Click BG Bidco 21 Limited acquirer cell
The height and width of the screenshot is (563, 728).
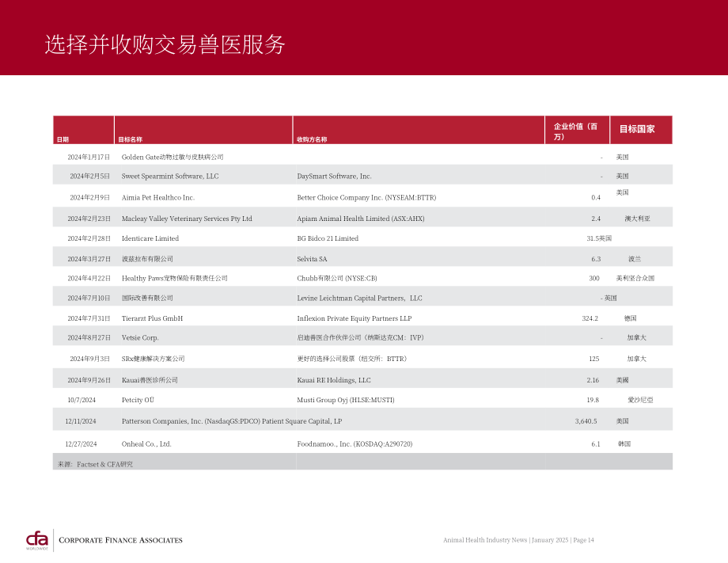328,238
